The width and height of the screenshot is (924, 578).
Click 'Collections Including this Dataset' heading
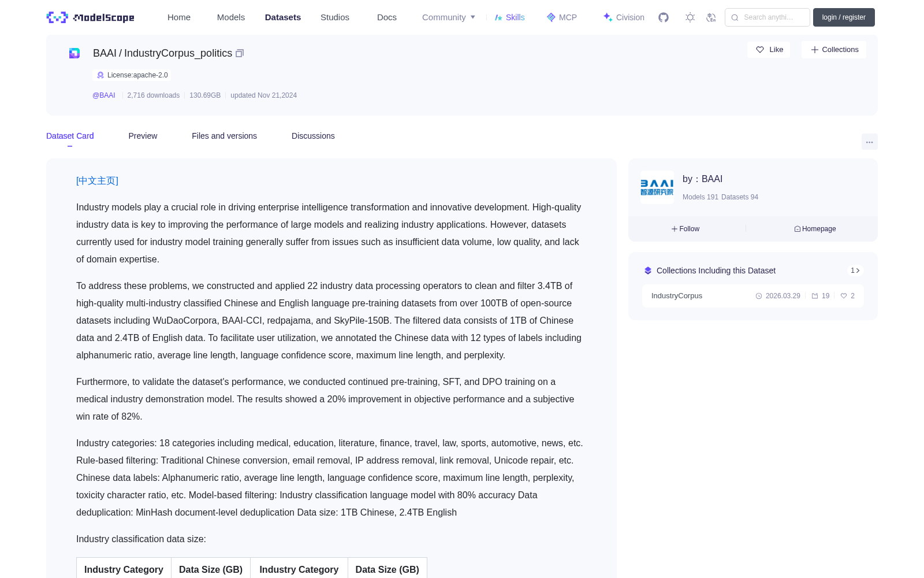pos(716,271)
